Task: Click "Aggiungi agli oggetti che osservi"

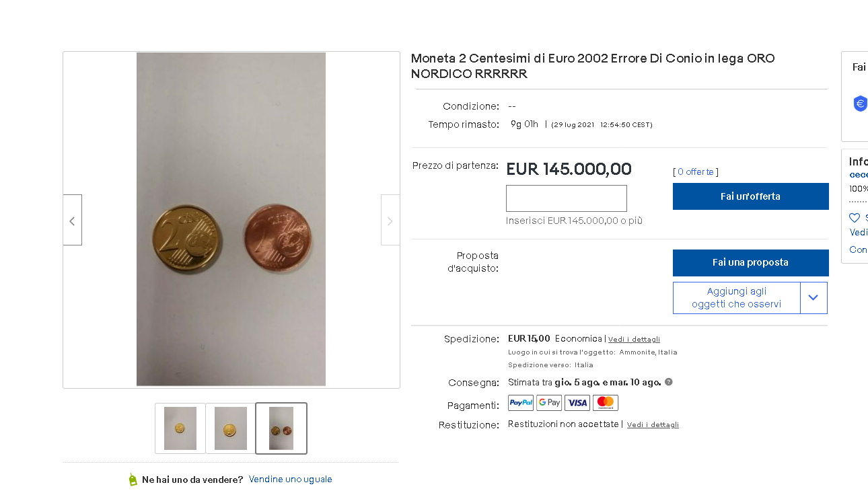Action: tap(736, 298)
